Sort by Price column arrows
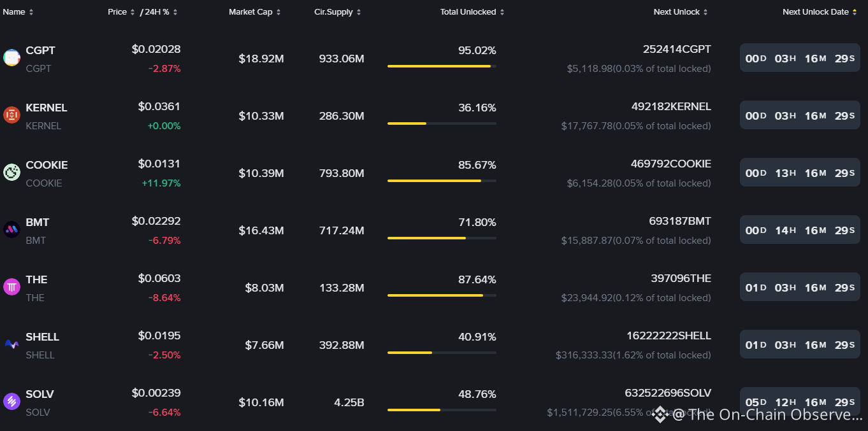 point(121,12)
